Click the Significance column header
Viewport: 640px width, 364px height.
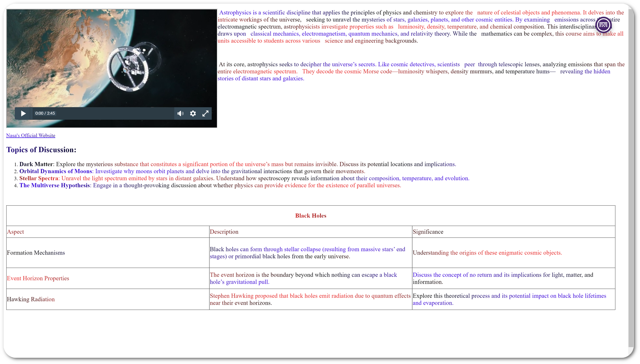point(428,232)
